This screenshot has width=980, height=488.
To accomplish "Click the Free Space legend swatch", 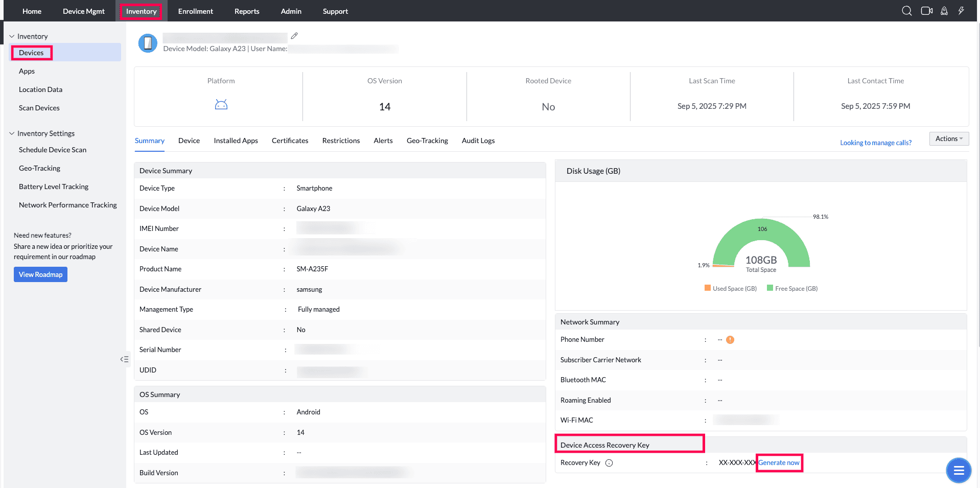I will pyautogui.click(x=770, y=288).
